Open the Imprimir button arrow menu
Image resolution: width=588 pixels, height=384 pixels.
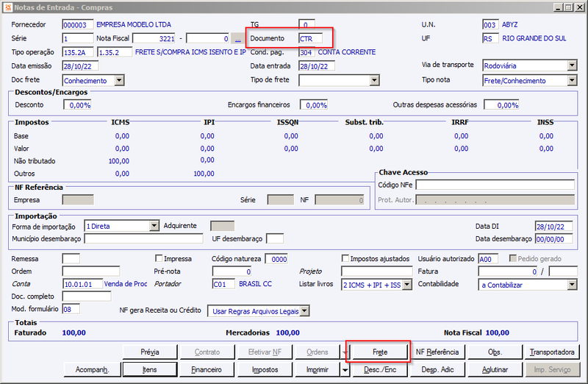coord(345,370)
